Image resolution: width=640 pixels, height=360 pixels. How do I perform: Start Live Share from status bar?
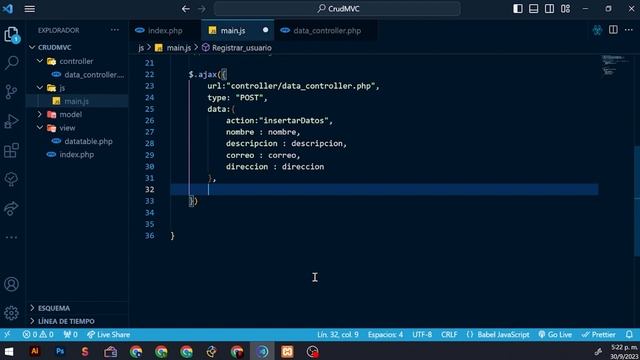pyautogui.click(x=109, y=334)
